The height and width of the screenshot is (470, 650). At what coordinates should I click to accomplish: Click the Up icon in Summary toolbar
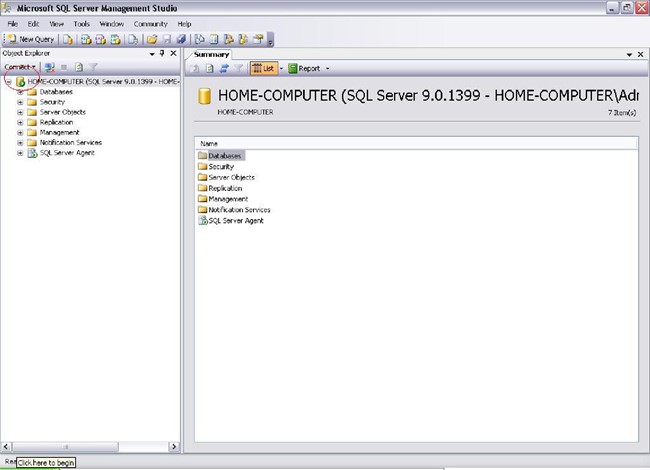click(195, 68)
